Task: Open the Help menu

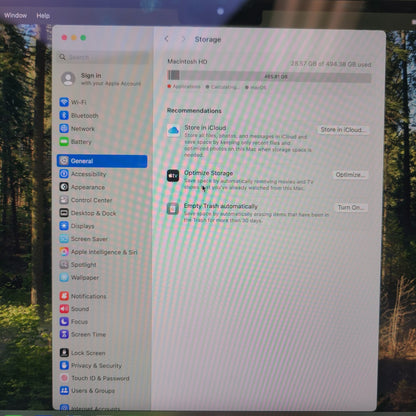Action: point(43,16)
